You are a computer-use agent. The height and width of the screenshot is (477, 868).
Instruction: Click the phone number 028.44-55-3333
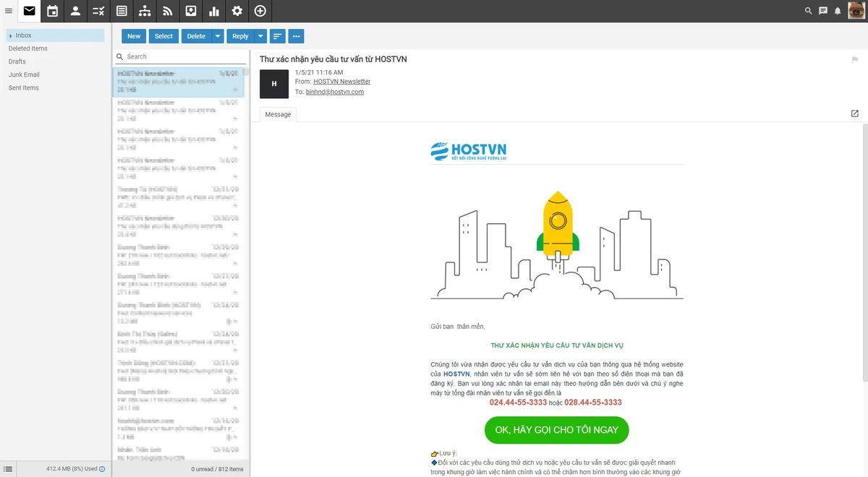click(x=593, y=403)
